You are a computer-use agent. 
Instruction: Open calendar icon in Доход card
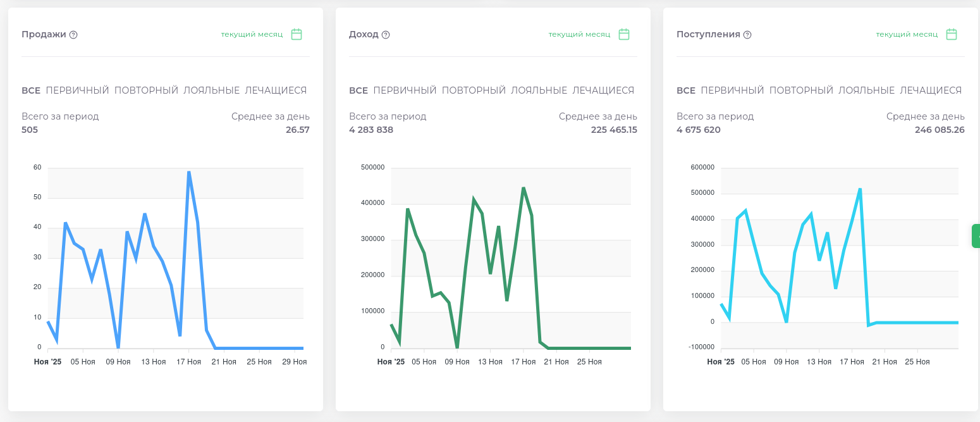pos(624,34)
